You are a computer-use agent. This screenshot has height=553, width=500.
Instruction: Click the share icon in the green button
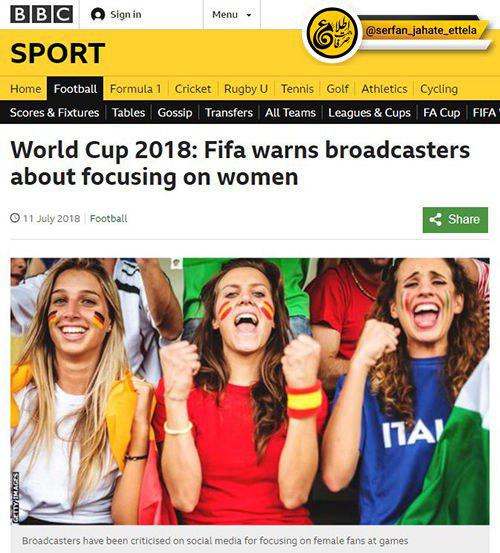435,219
